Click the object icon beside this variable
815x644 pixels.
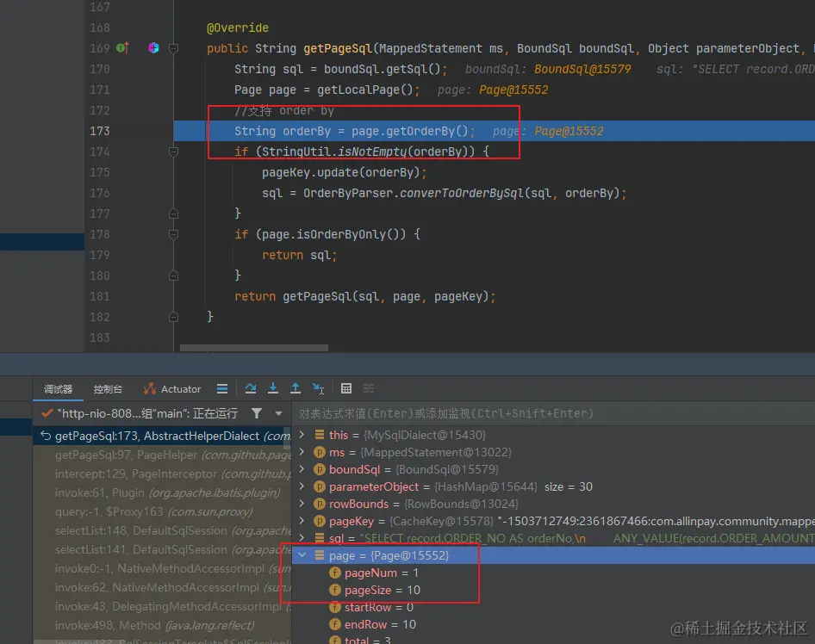pos(319,435)
